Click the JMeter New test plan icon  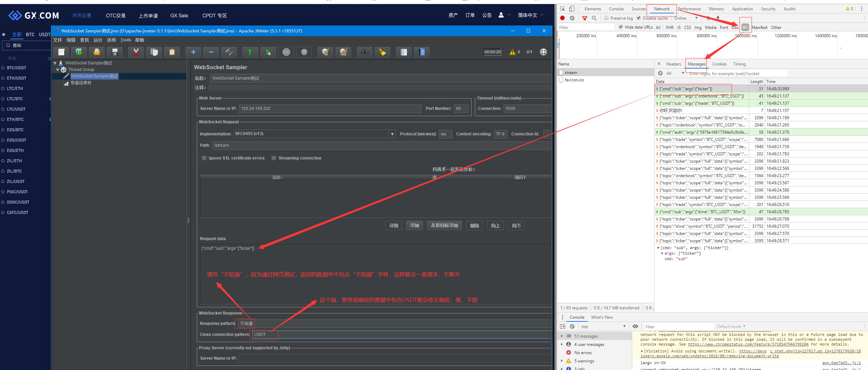coord(61,52)
